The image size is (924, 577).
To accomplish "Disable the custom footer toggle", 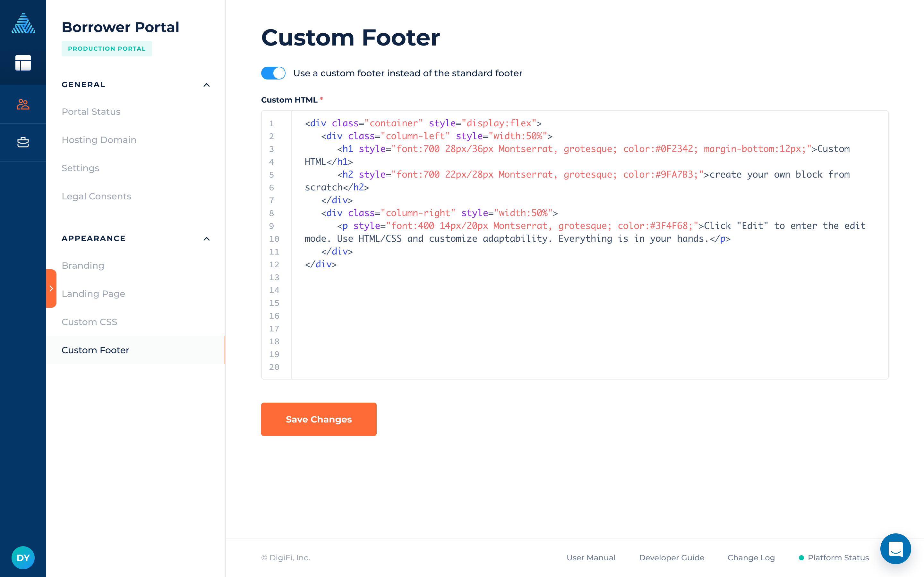I will [273, 73].
